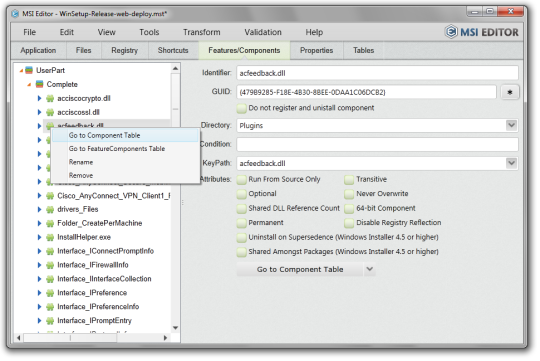
Task: Enable Disable Registry Reflection
Action: coord(349,223)
